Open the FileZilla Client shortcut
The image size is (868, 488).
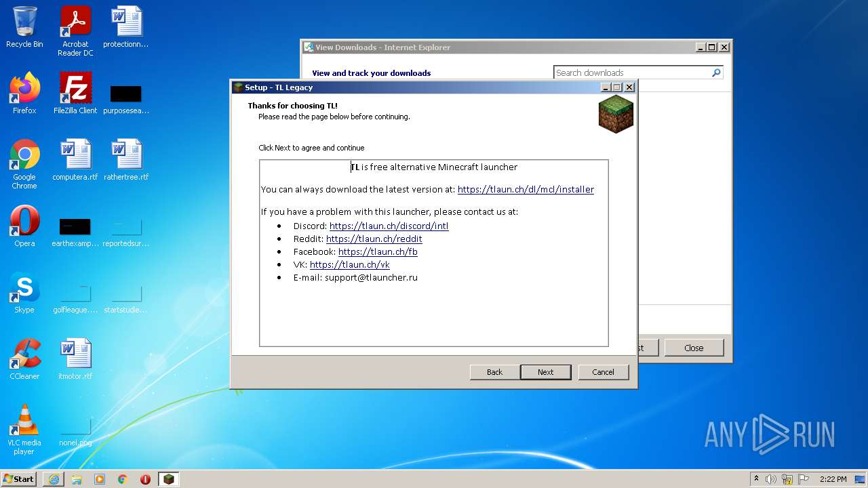pyautogui.click(x=75, y=94)
